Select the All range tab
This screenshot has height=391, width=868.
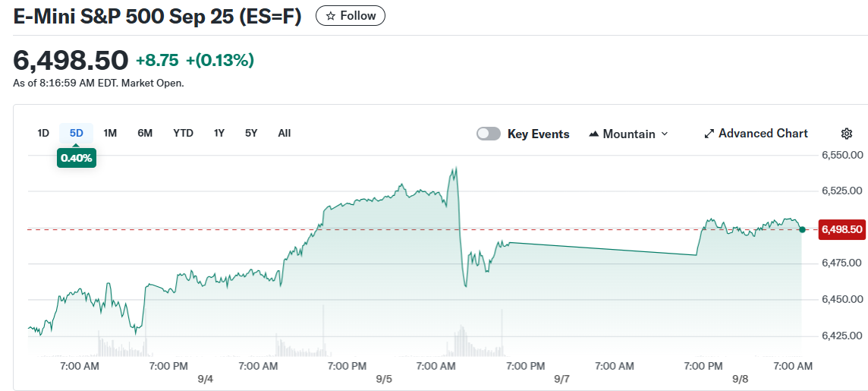[x=285, y=133]
